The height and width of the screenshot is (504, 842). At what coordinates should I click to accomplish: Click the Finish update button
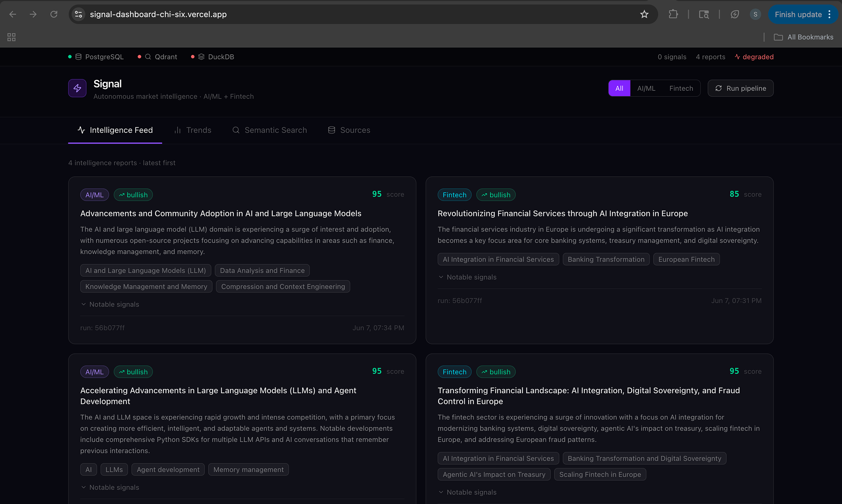[798, 14]
